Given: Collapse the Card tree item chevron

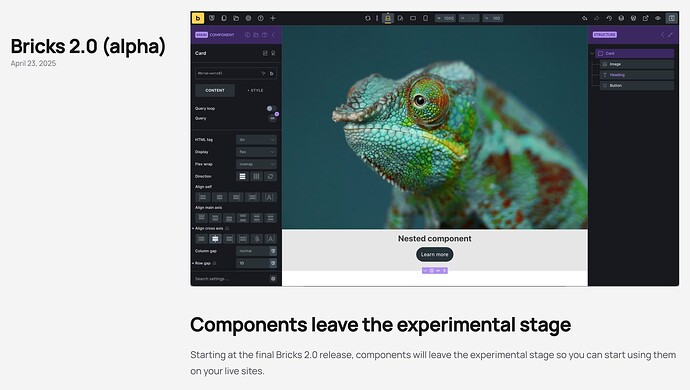Looking at the screenshot, I should pyautogui.click(x=592, y=53).
